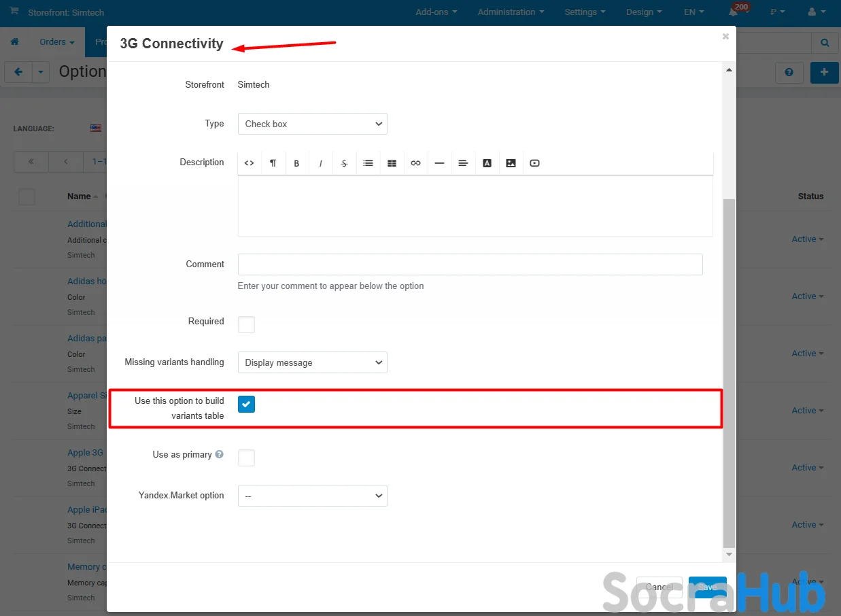
Task: Open the Administration menu
Action: (511, 12)
